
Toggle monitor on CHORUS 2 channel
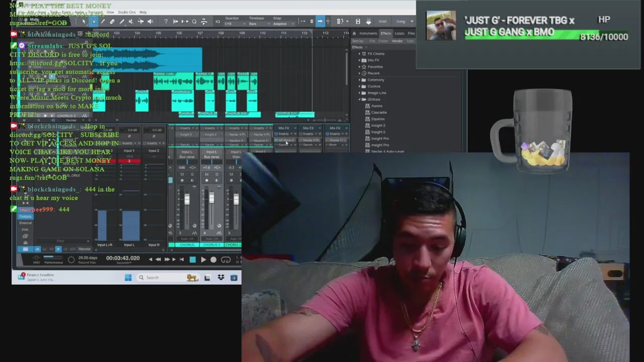pyautogui.click(x=217, y=180)
